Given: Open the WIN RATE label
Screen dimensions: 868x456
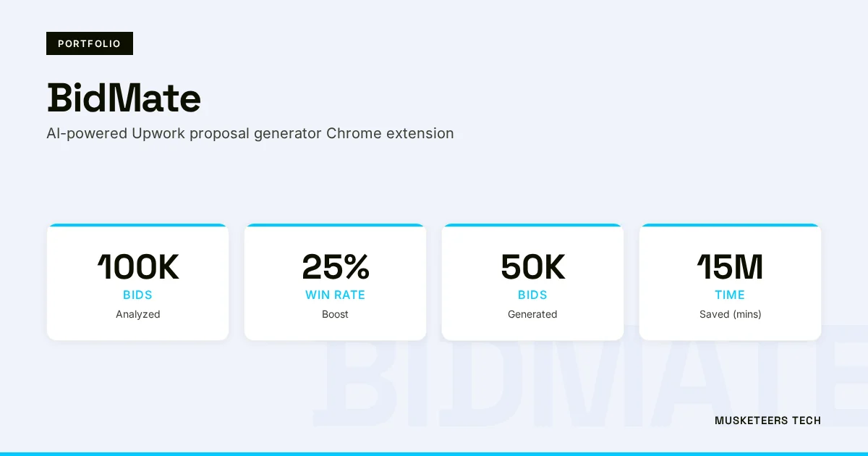Looking at the screenshot, I should point(336,295).
